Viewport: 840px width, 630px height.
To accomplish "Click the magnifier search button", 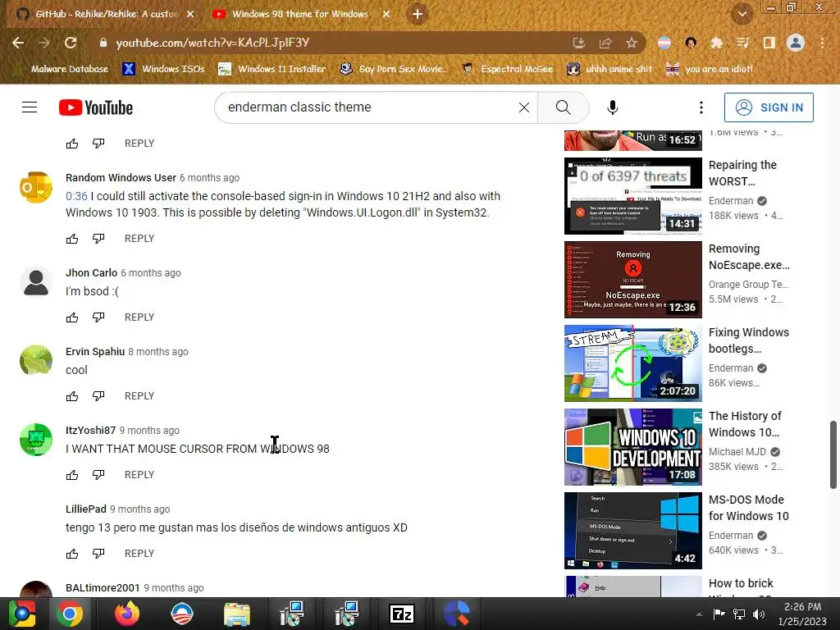I will click(x=563, y=107).
